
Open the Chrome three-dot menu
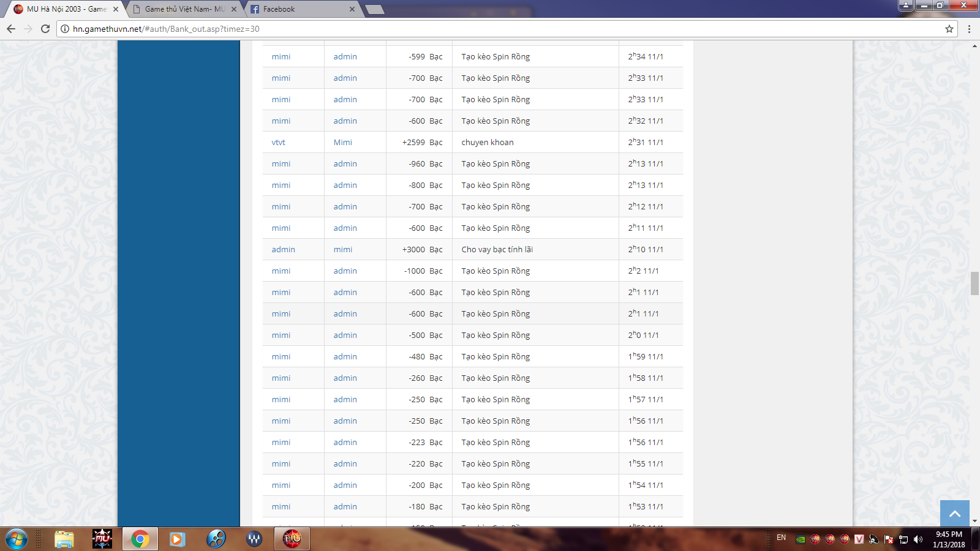(969, 29)
